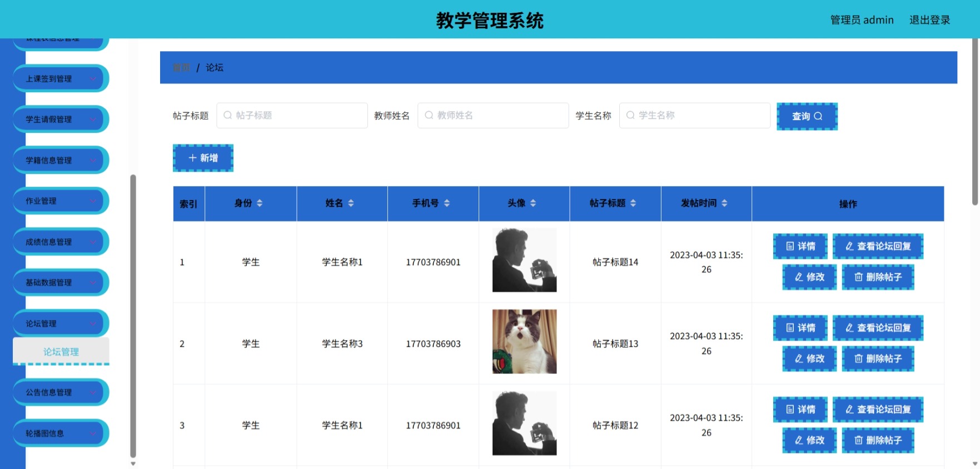The width and height of the screenshot is (980, 469).
Task: Focus the 教师姓名 search input
Action: point(493,115)
